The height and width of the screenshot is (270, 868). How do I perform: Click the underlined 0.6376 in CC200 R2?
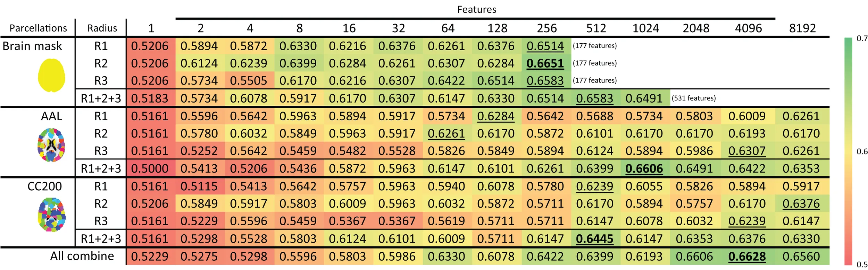click(801, 204)
